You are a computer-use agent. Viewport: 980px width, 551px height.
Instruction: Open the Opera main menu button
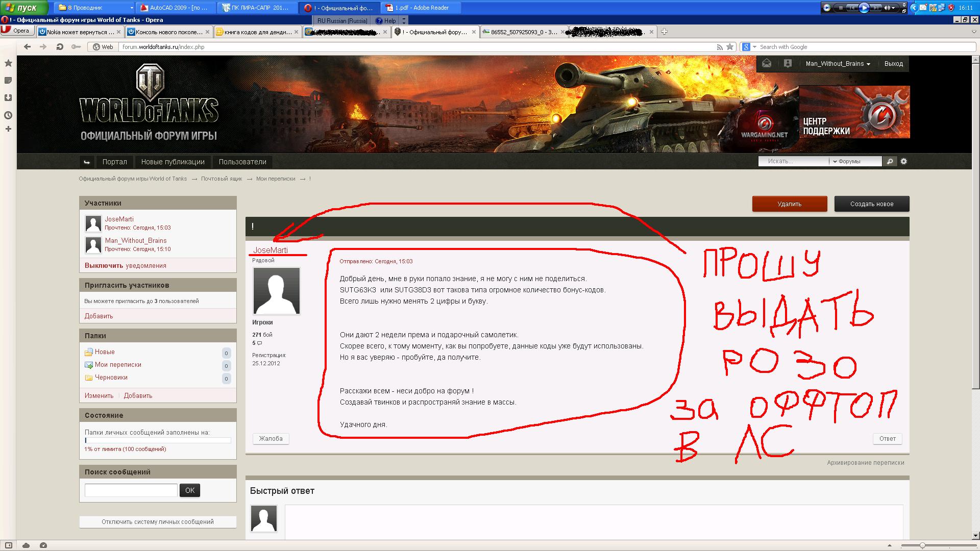16,31
